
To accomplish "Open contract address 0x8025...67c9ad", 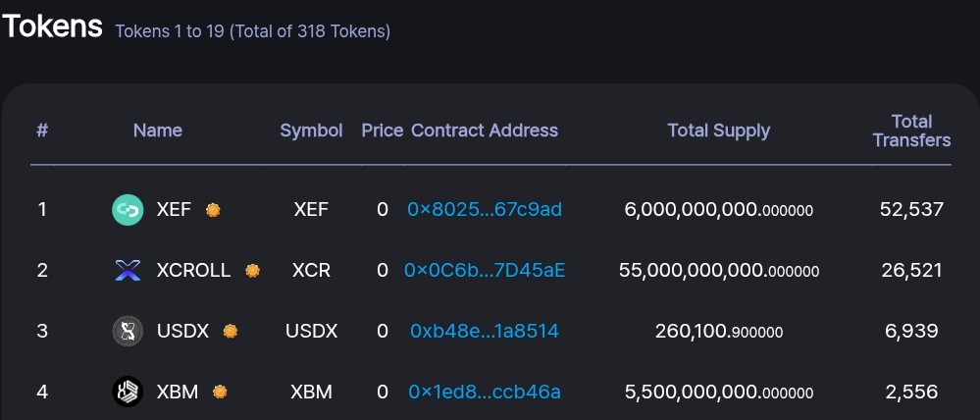I will coord(485,209).
